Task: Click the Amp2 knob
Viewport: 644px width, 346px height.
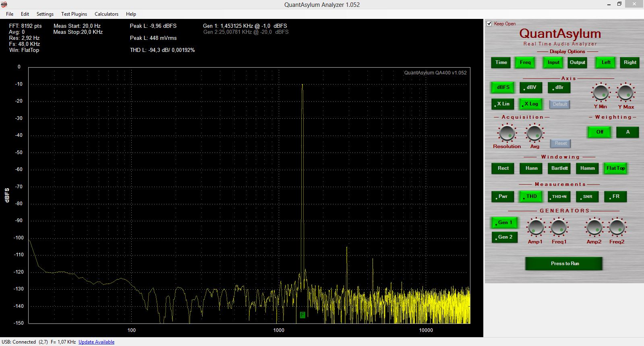Action: click(x=594, y=227)
